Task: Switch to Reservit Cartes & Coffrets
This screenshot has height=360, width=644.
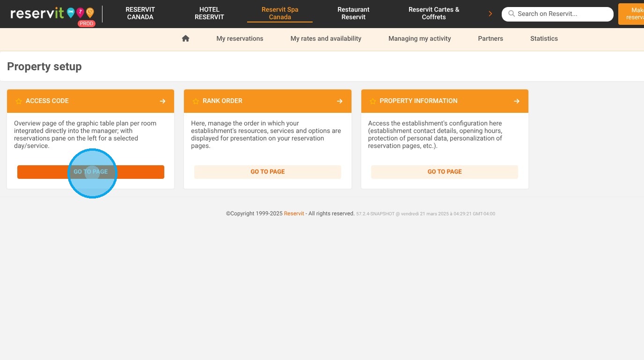Action: pos(434,13)
